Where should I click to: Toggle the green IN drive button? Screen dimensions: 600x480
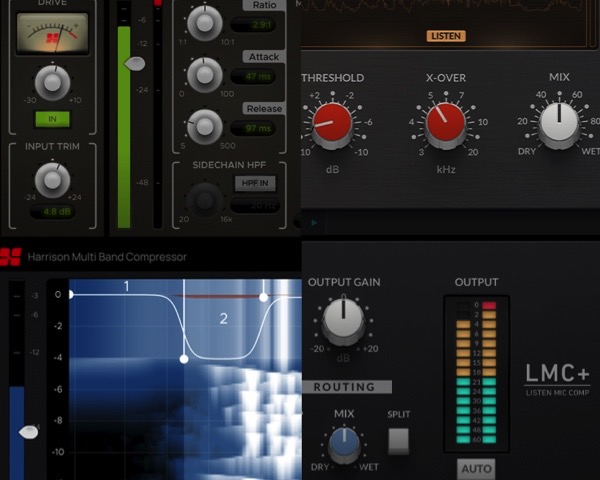click(x=52, y=119)
